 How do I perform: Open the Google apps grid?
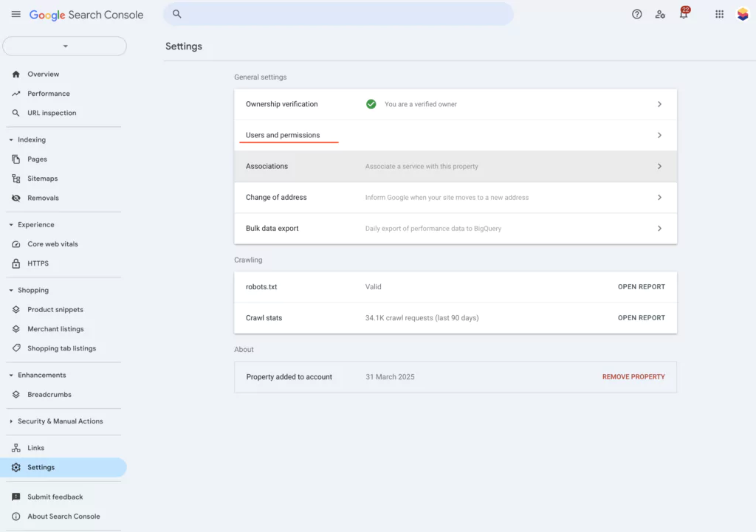[719, 14]
